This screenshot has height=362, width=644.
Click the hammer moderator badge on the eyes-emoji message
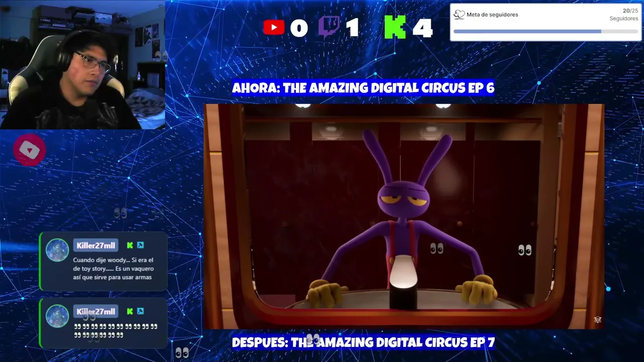tap(140, 311)
